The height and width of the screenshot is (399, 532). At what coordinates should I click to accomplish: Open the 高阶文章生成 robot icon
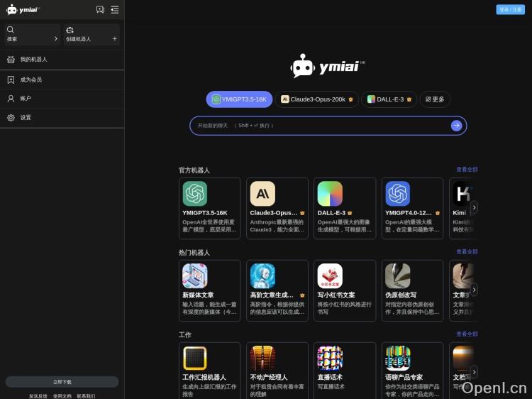(x=262, y=275)
